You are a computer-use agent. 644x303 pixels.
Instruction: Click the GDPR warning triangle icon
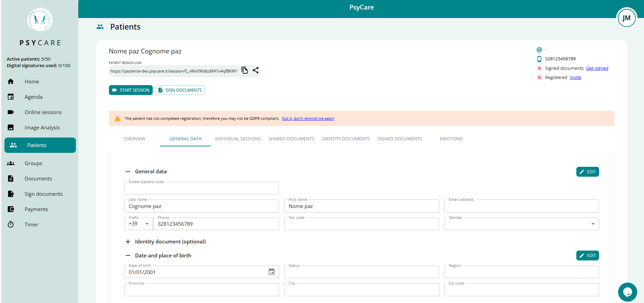pyautogui.click(x=117, y=118)
